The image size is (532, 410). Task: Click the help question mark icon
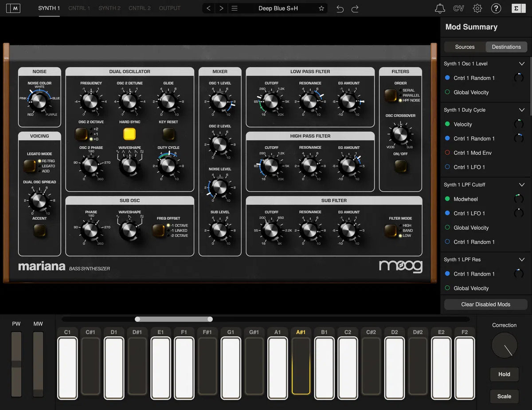coord(496,8)
